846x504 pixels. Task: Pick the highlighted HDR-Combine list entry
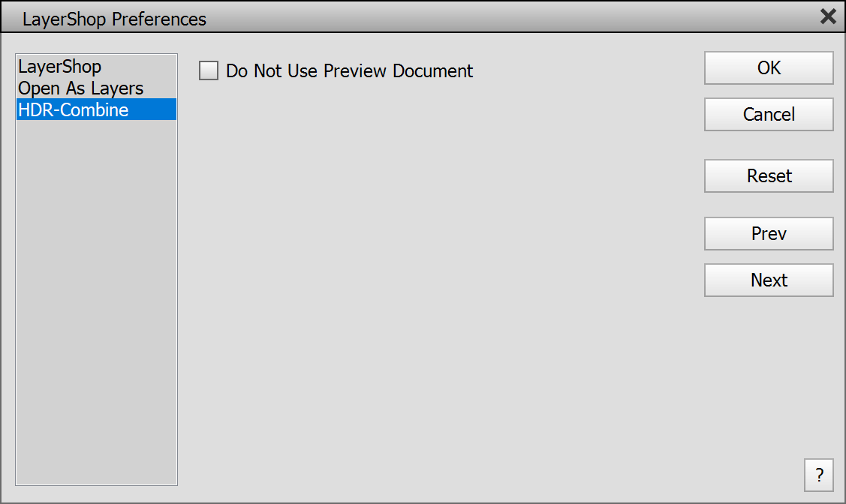click(74, 110)
